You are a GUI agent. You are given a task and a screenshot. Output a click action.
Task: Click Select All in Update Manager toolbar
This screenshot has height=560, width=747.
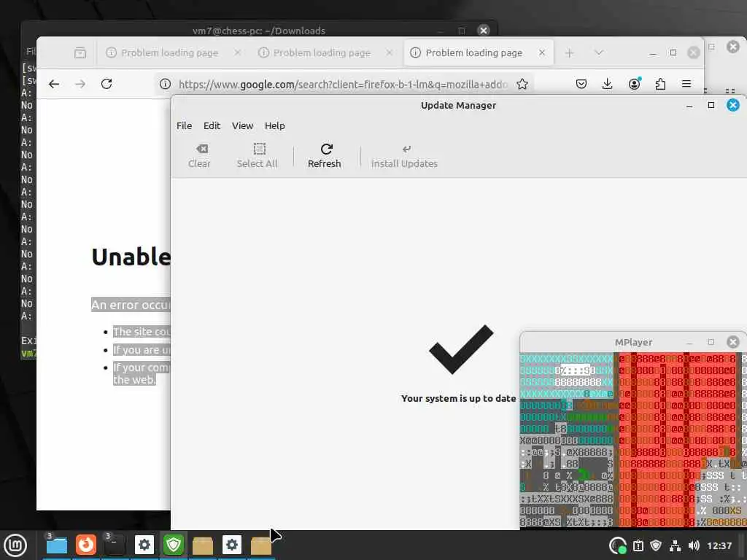tap(258, 156)
